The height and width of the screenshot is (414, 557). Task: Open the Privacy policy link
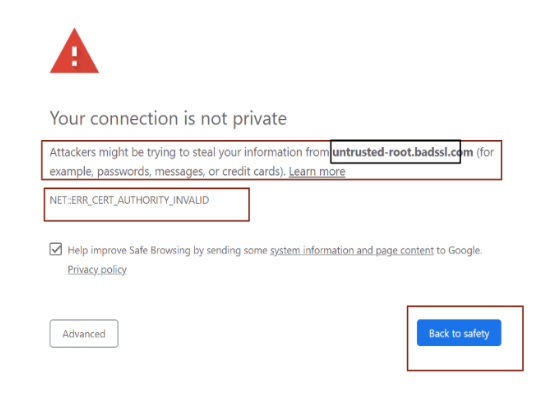97,269
